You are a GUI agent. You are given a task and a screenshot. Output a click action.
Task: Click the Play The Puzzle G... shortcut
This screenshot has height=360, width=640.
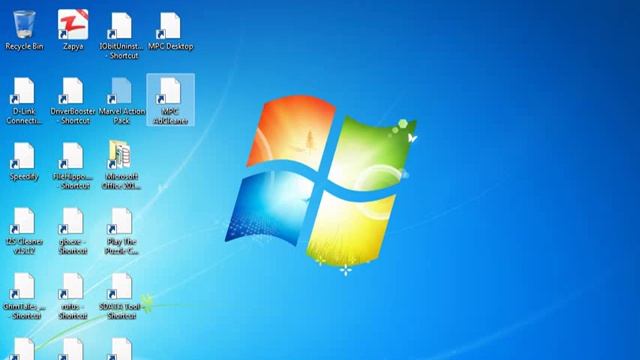point(122,231)
